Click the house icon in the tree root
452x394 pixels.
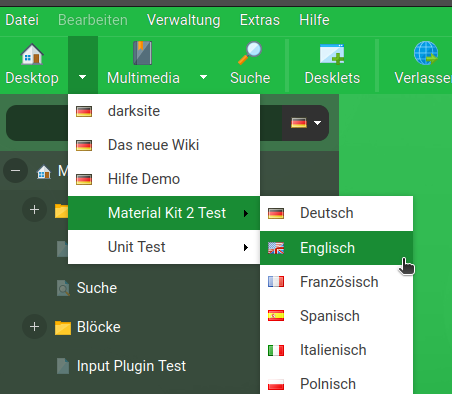pos(44,172)
